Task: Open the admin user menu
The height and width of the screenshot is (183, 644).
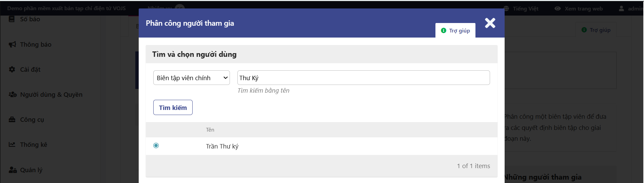Action: point(631,8)
